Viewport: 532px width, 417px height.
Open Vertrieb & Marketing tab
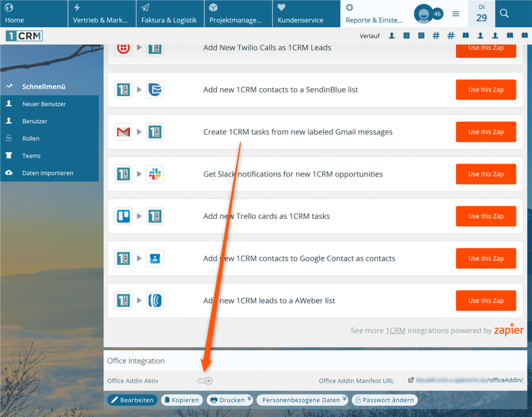tap(102, 14)
